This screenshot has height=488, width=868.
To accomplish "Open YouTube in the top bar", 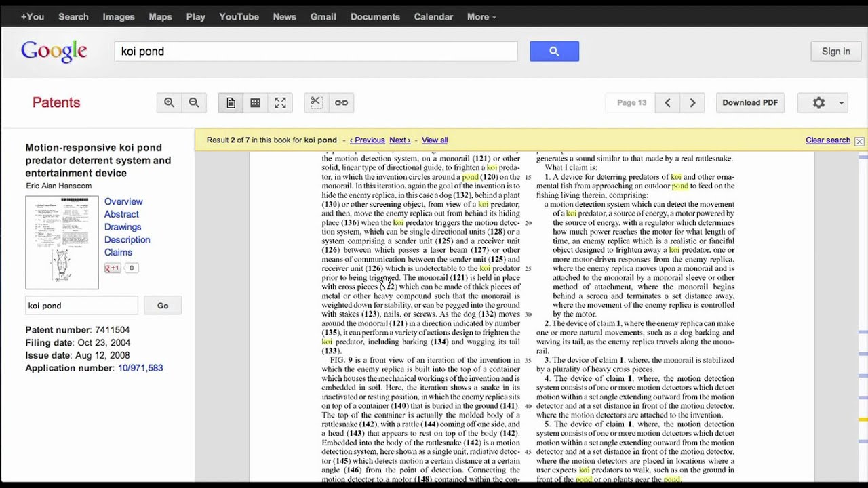I will 239,16.
